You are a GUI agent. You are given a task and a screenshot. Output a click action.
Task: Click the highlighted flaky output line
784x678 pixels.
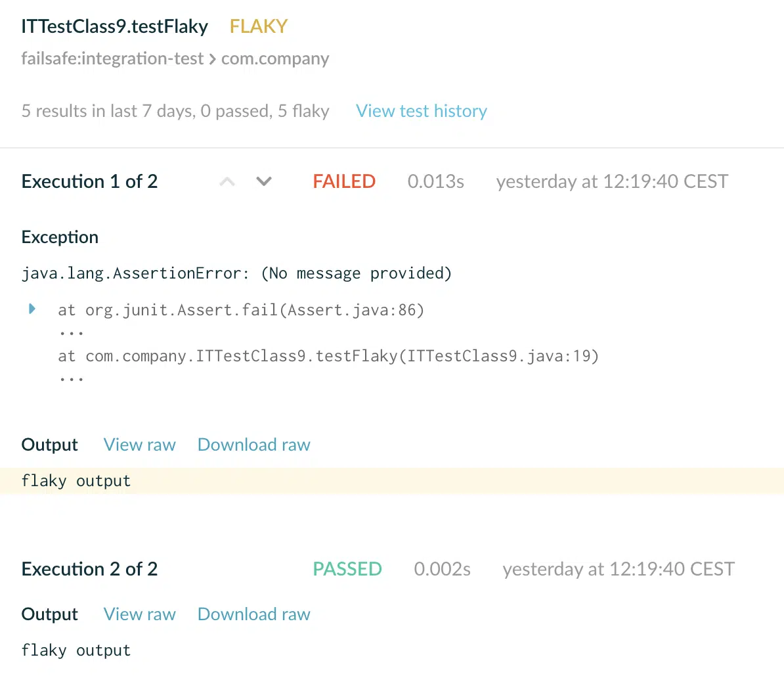pos(392,481)
